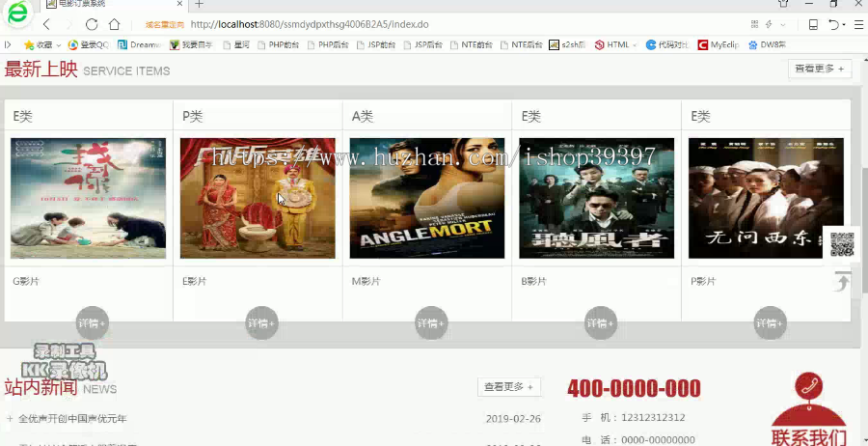This screenshot has width=868, height=446.
Task: Open the 星河 bookmark folder
Action: point(236,44)
